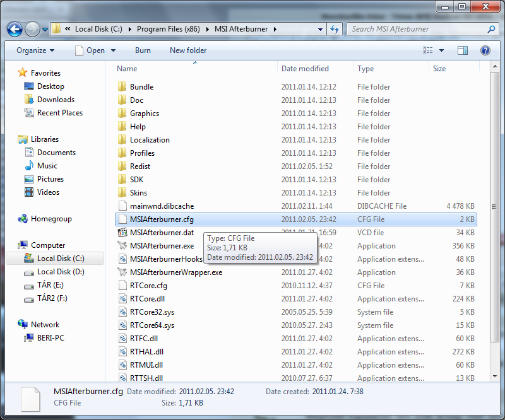This screenshot has width=505, height=420.
Task: Click Program Files (x86) in the breadcrumb
Action: (x=168, y=29)
